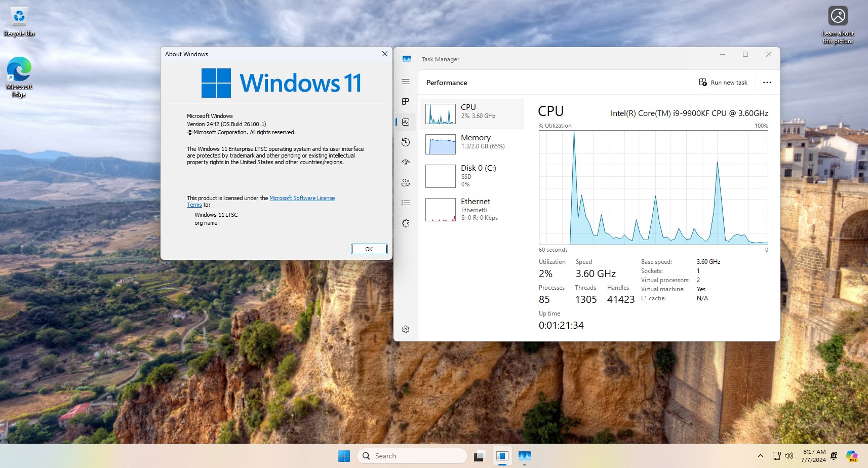Open the Recycle Bin desktop icon
Viewport: 868px width, 468px height.
19,21
